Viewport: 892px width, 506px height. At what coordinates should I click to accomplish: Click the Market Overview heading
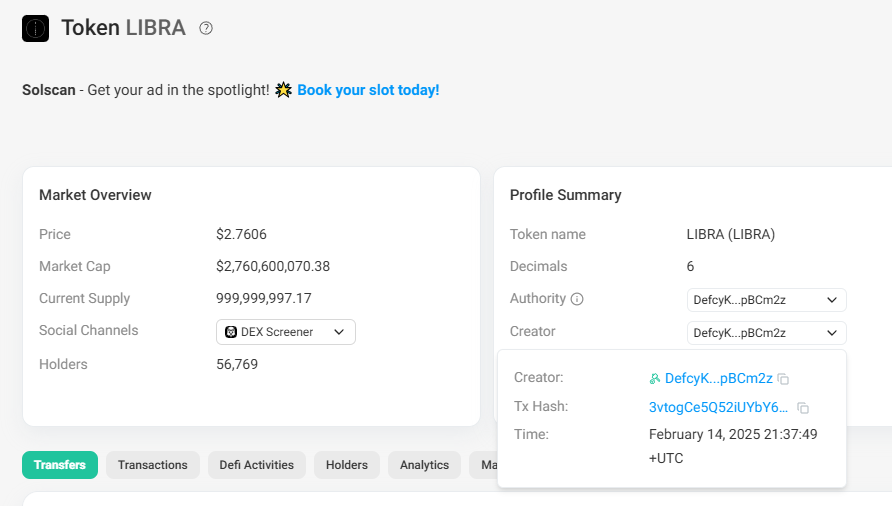tap(95, 195)
